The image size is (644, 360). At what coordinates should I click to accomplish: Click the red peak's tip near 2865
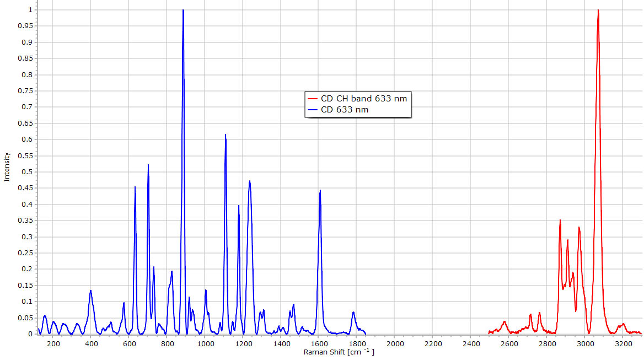point(560,221)
